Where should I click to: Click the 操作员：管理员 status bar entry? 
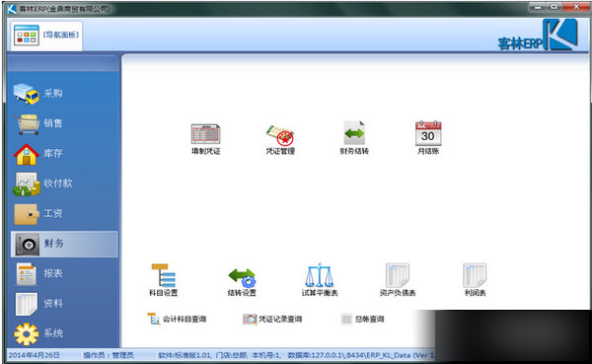(x=109, y=355)
